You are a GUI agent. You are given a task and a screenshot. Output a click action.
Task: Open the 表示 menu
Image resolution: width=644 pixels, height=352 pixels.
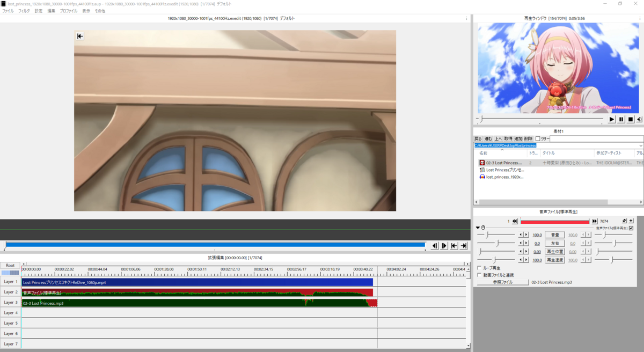[x=86, y=11]
